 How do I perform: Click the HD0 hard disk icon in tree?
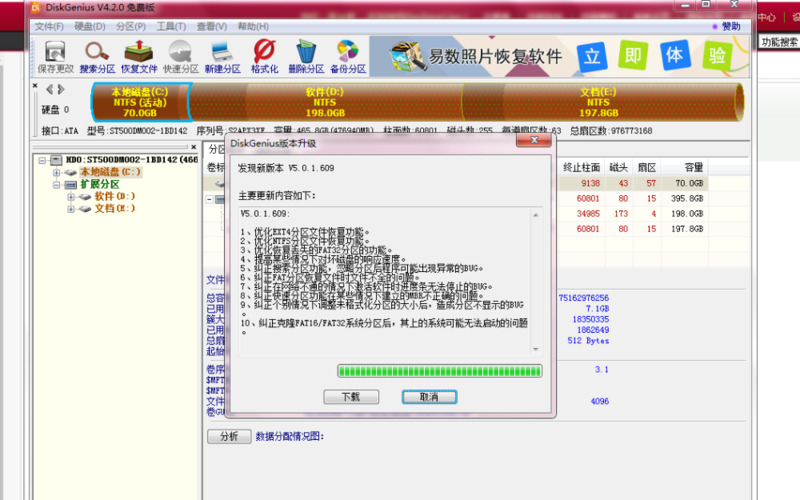pyautogui.click(x=56, y=160)
